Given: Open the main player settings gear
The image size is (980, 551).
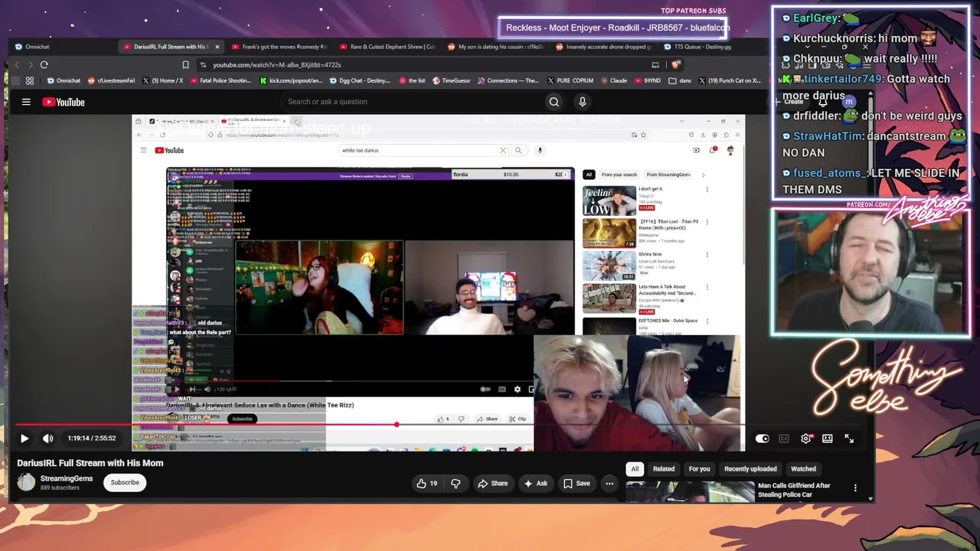Looking at the screenshot, I should (x=805, y=439).
